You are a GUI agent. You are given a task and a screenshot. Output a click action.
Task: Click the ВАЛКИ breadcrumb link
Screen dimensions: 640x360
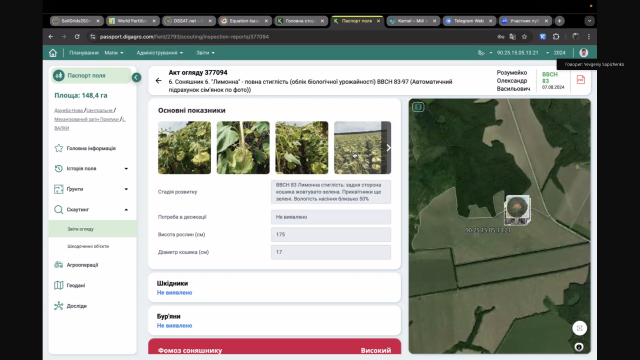point(62,128)
